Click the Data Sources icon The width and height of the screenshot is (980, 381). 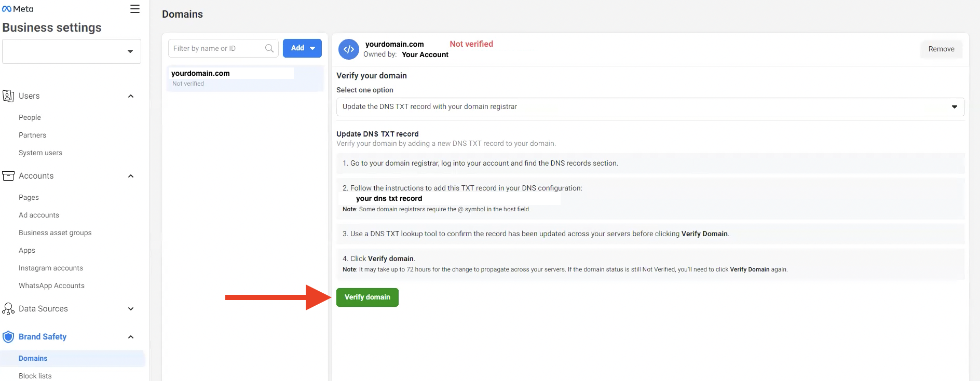(x=8, y=309)
